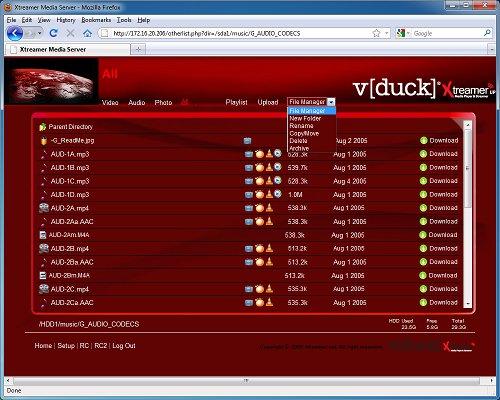
Task: Click the blue TV icon for AUD-1A.mp3
Action: [249, 154]
